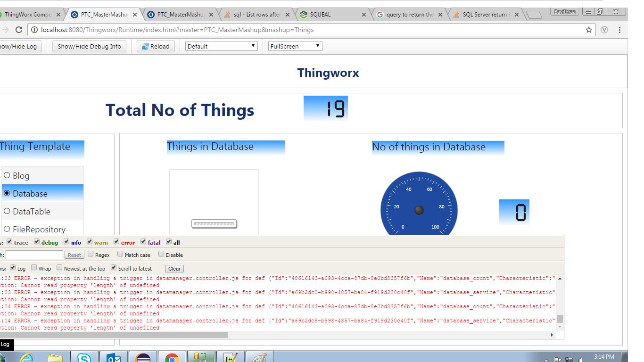Toggle the Wrap option checkbox
The width and height of the screenshot is (644, 362).
(34, 268)
